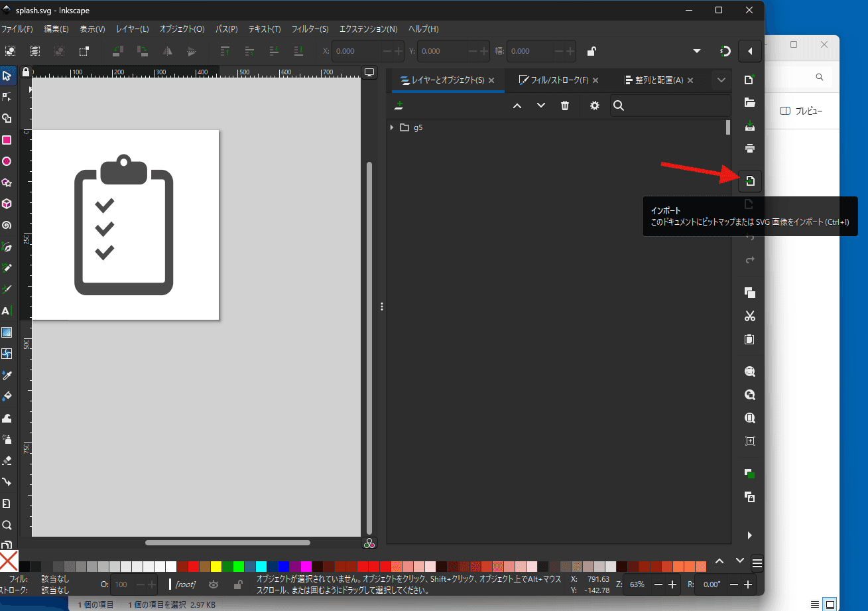Delete selected layer with trash icon
The width and height of the screenshot is (868, 611).
565,106
